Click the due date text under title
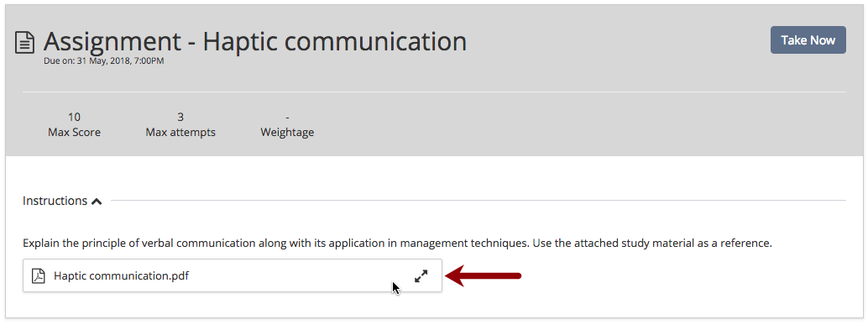 103,61
